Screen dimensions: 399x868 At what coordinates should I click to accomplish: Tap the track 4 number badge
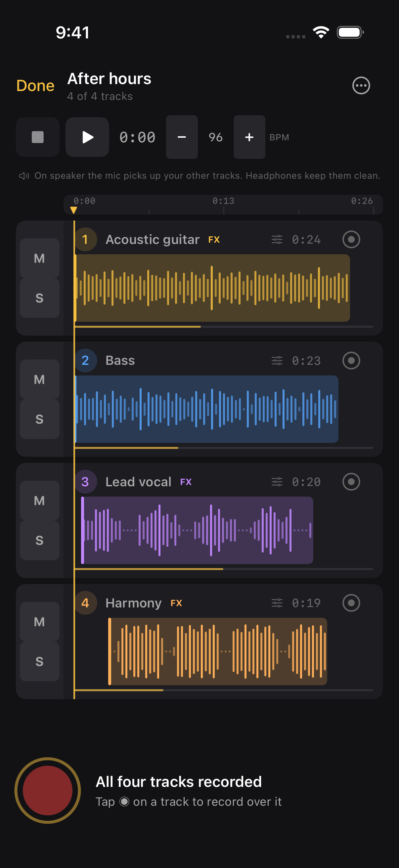(85, 603)
